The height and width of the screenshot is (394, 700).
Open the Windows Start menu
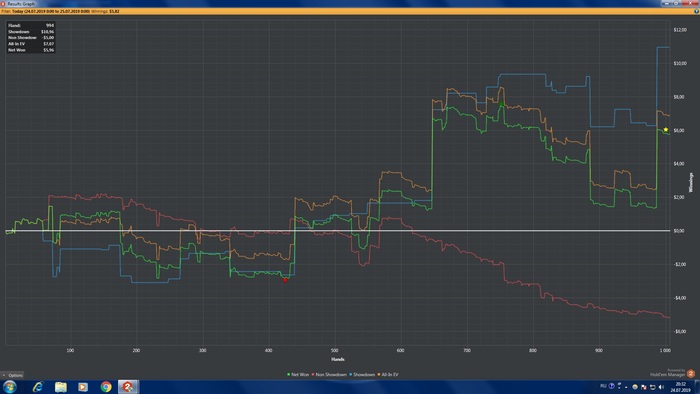[x=10, y=386]
